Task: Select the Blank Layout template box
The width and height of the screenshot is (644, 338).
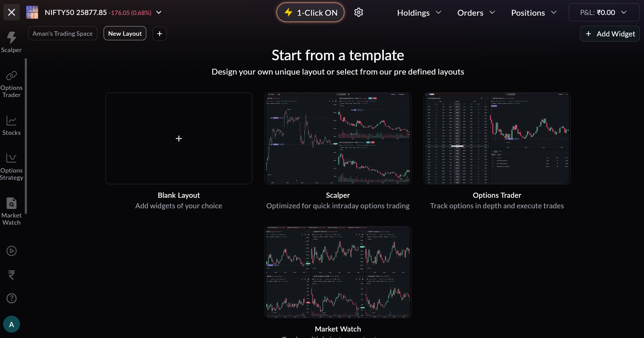Action: [179, 139]
